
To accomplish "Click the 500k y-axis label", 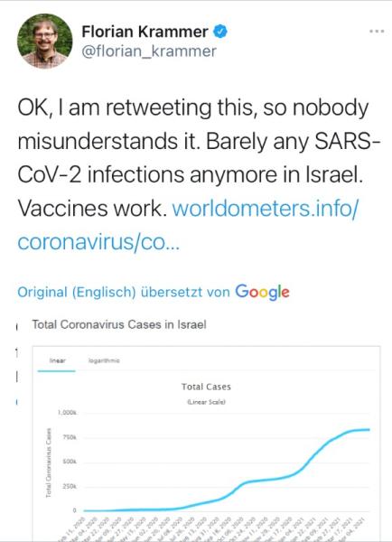I will 70,462.
